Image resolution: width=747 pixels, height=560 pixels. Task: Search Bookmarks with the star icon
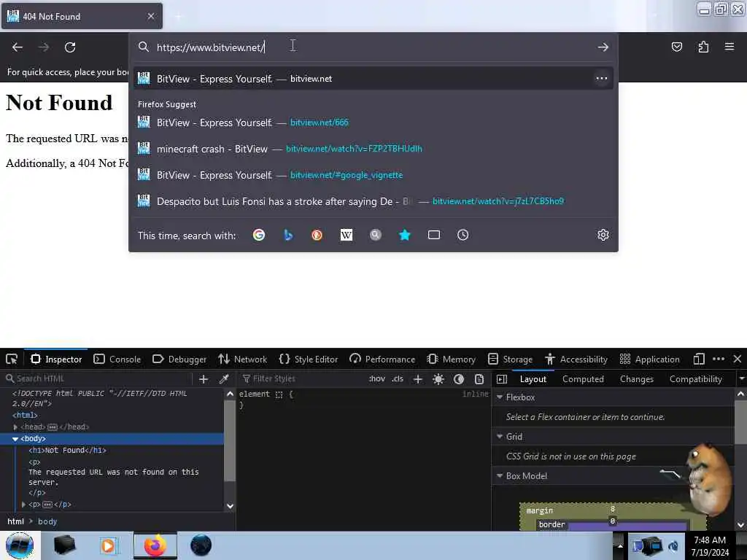click(x=404, y=235)
